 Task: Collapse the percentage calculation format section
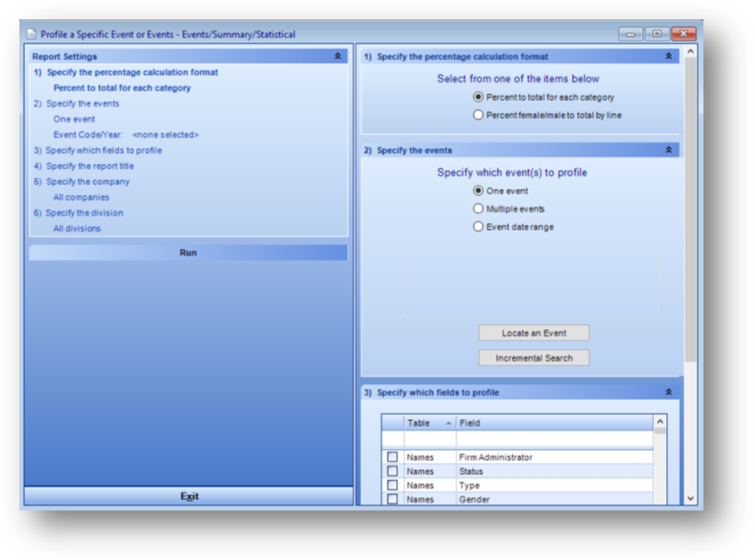click(x=668, y=56)
